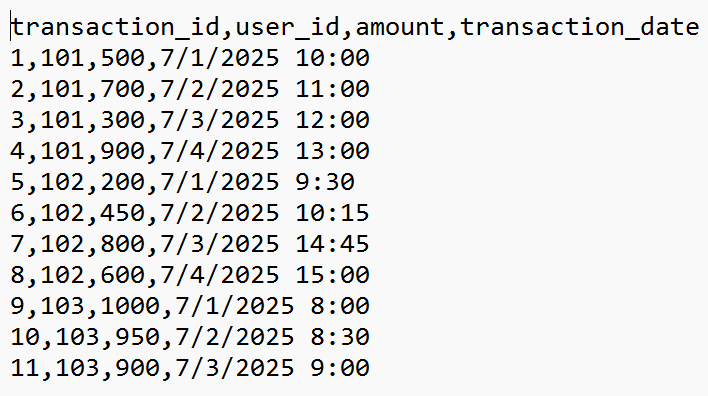Click the 15:00 time value
708x396 pixels.
click(x=332, y=275)
